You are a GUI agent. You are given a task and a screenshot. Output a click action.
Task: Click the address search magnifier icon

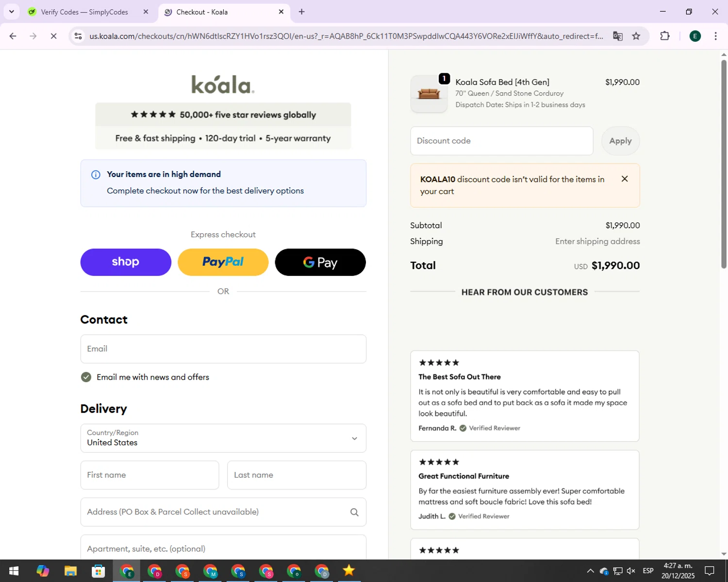pyautogui.click(x=354, y=512)
